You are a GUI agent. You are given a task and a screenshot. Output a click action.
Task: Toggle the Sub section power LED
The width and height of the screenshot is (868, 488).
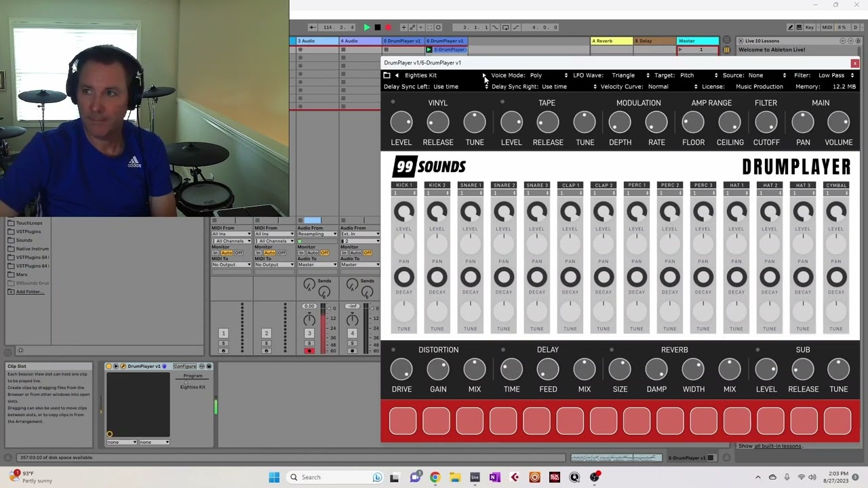coord(757,350)
